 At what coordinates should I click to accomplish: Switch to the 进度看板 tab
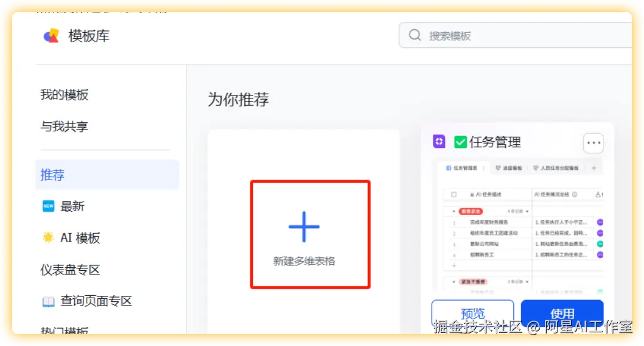coord(509,168)
